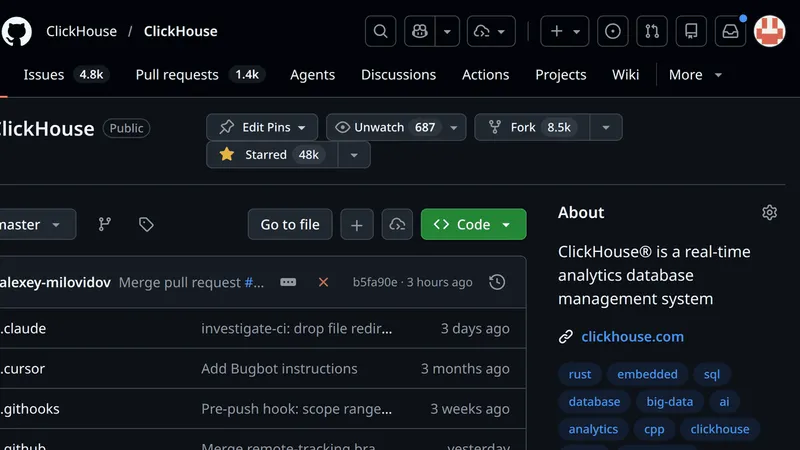Switch to the Agents tab
Screen dimensions: 800x450
coord(312,75)
